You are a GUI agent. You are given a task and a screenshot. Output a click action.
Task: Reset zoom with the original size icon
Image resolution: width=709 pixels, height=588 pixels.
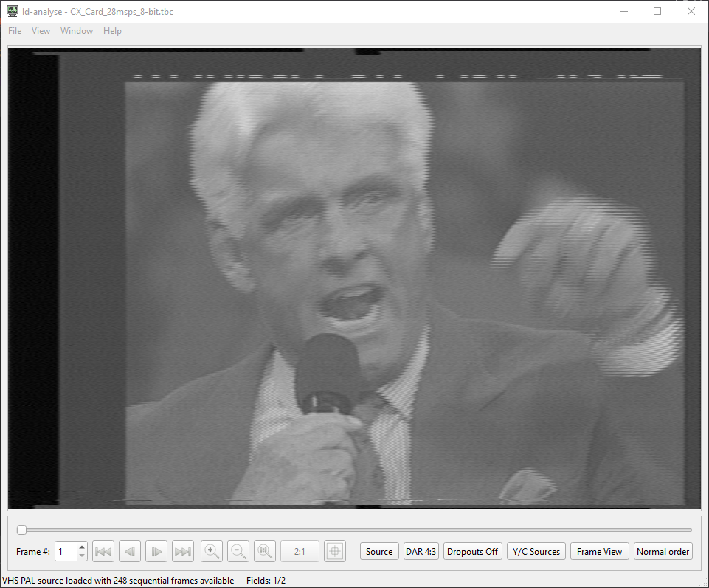(265, 551)
